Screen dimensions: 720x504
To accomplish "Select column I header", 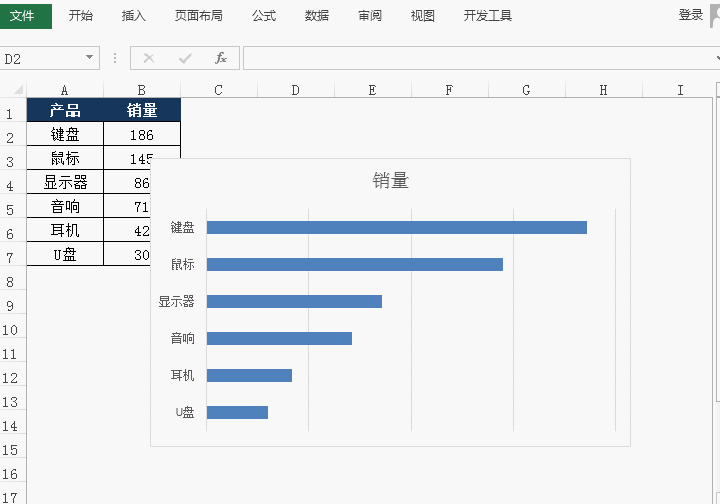I will click(681, 90).
